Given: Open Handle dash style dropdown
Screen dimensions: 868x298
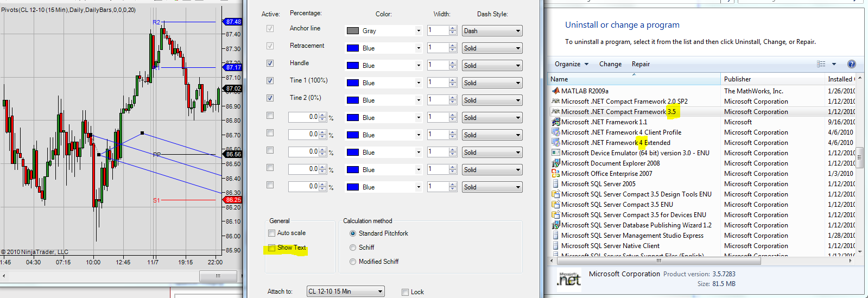Looking at the screenshot, I should [518, 66].
